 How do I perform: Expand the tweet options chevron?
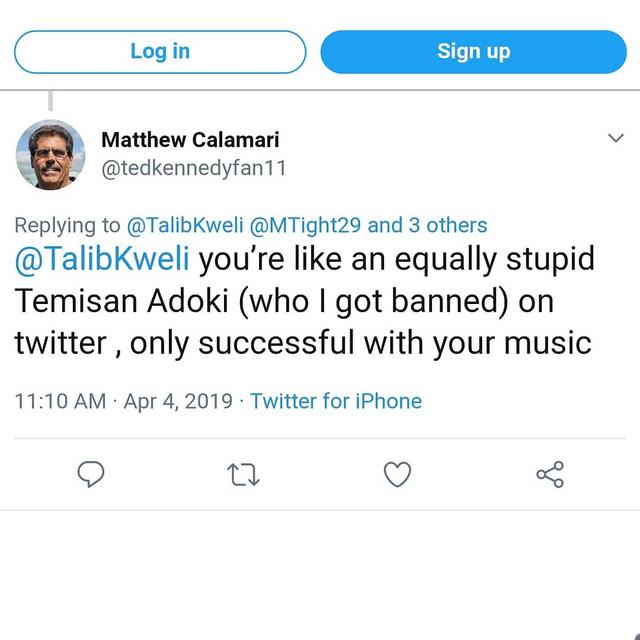click(x=616, y=140)
